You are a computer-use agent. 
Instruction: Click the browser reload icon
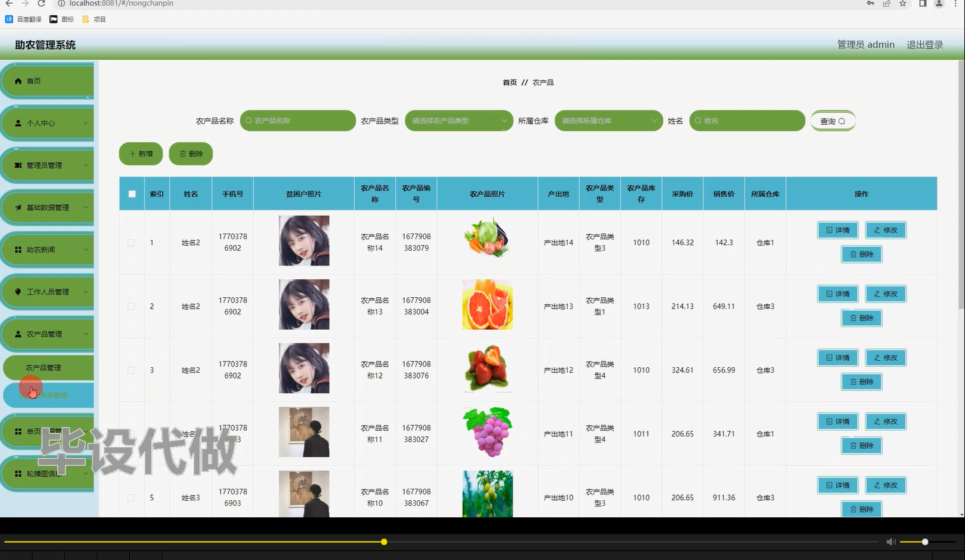click(41, 3)
